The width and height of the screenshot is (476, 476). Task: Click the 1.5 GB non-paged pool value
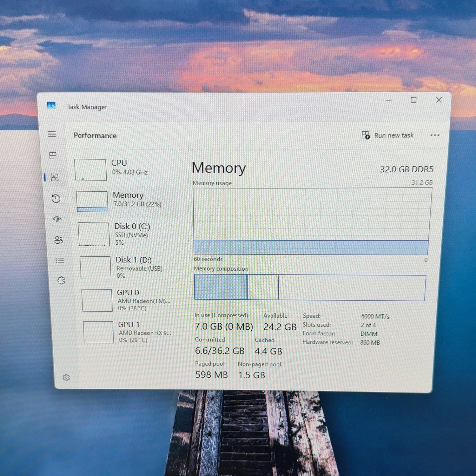(x=251, y=375)
